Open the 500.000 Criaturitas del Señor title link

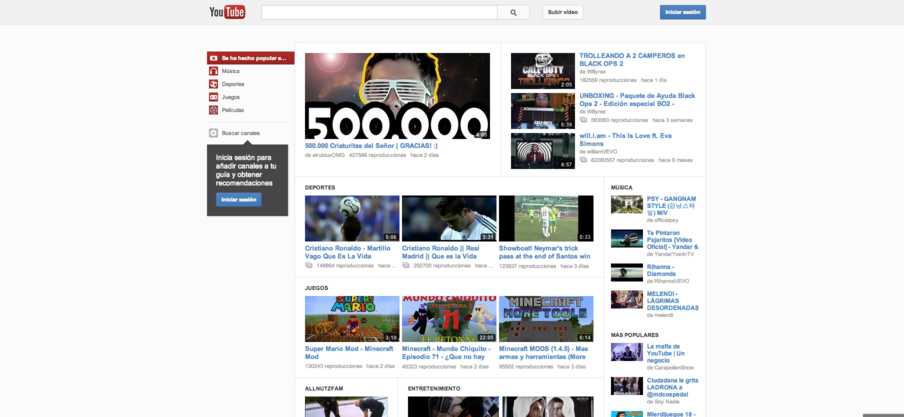[371, 146]
